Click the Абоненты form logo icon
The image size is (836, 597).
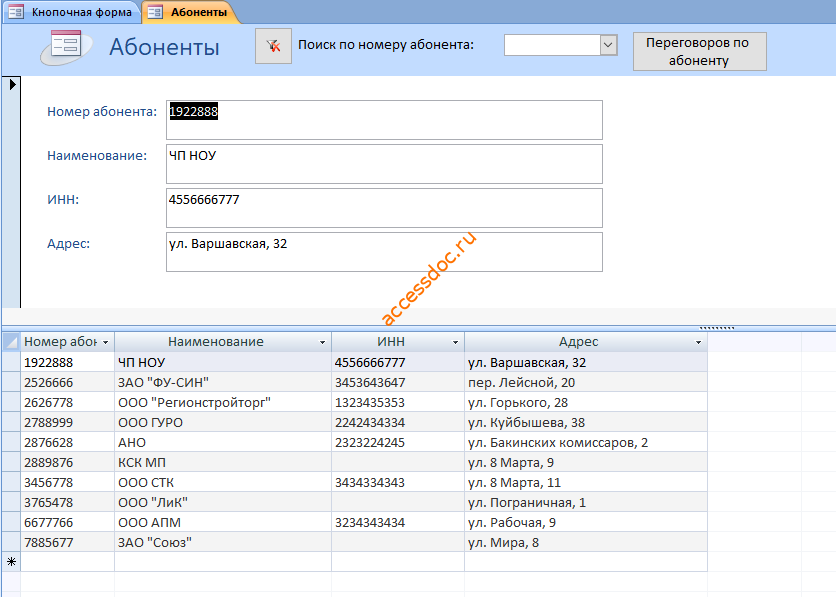[x=66, y=47]
